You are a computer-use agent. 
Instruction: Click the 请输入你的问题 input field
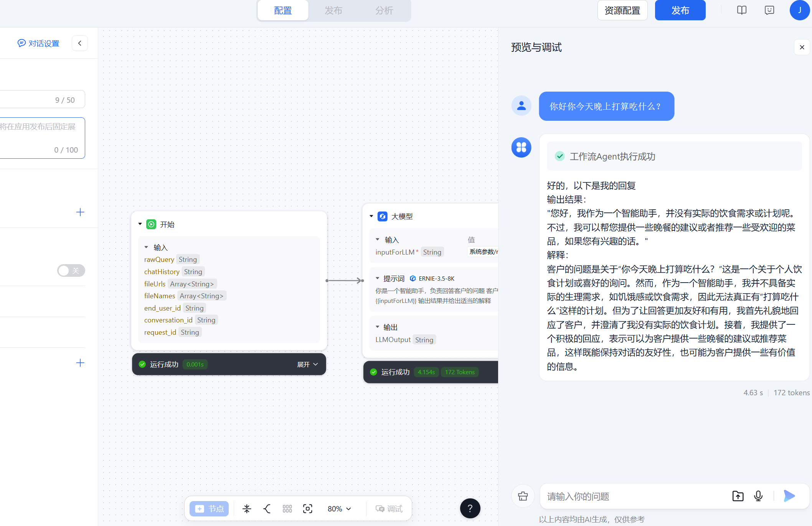click(x=633, y=496)
